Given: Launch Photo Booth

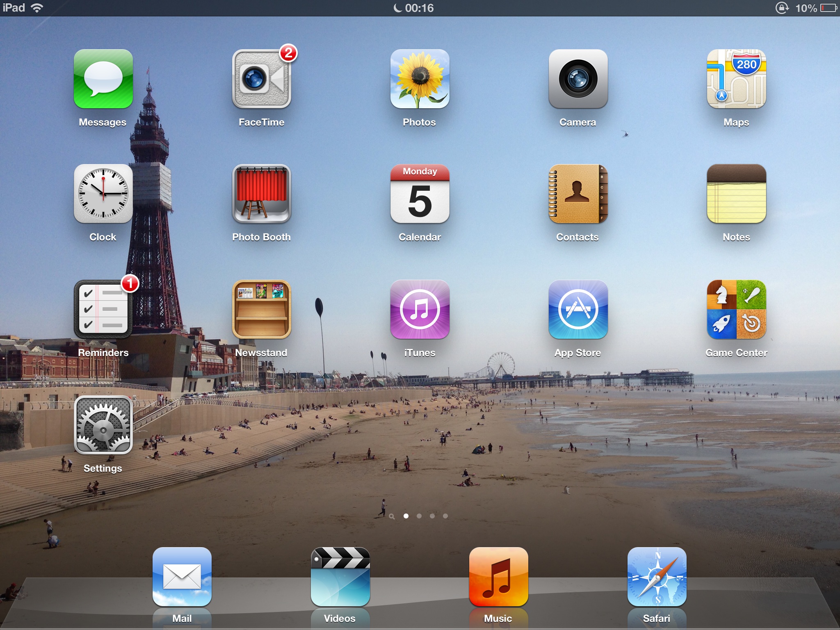Looking at the screenshot, I should 262,194.
